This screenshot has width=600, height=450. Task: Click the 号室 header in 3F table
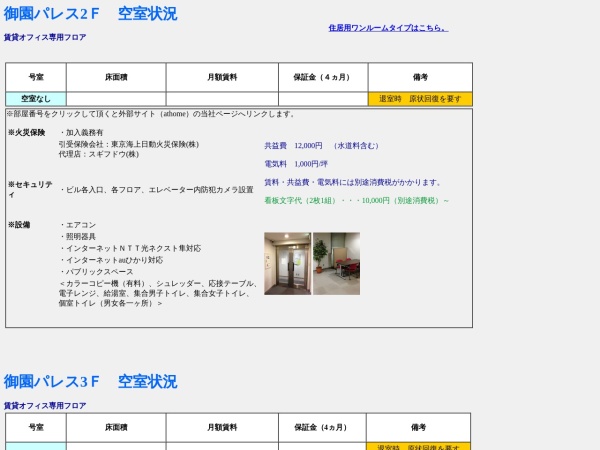36,427
